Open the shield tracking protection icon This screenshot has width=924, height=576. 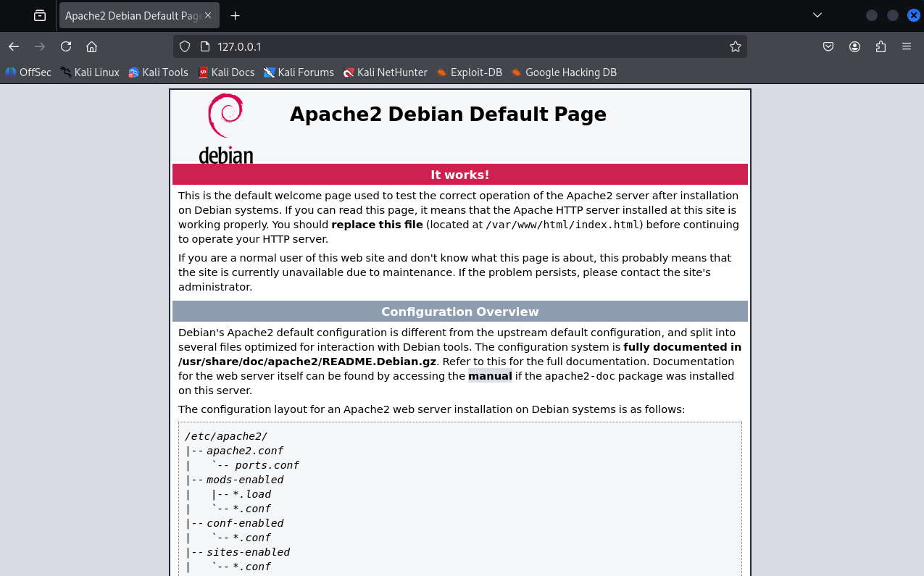pos(185,46)
